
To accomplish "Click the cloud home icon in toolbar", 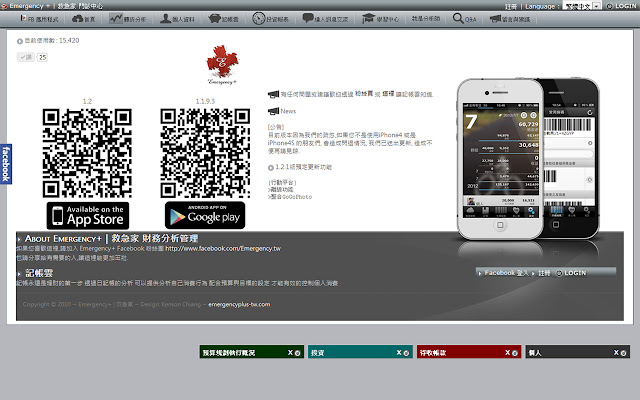I will tap(78, 19).
